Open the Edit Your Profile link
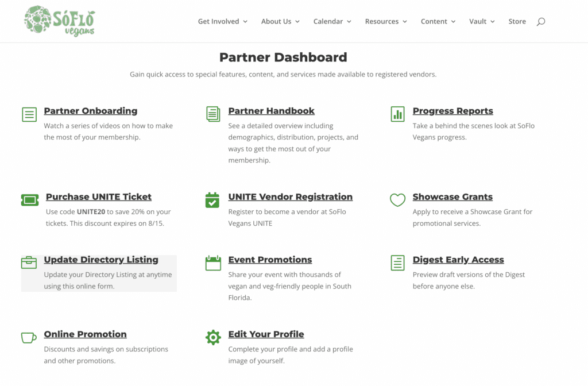588x386 pixels. point(266,334)
